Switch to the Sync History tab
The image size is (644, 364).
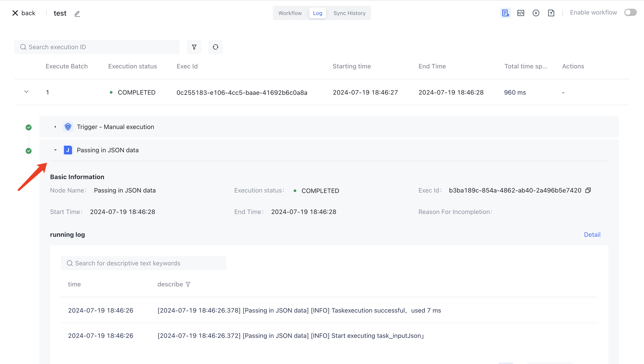pyautogui.click(x=349, y=13)
